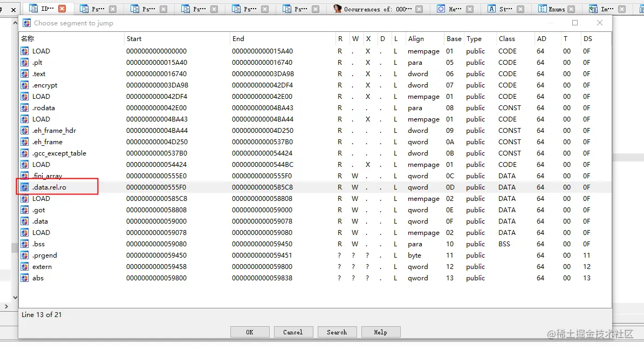
Task: Click the Choose segment dialog title icon
Action: [26, 23]
